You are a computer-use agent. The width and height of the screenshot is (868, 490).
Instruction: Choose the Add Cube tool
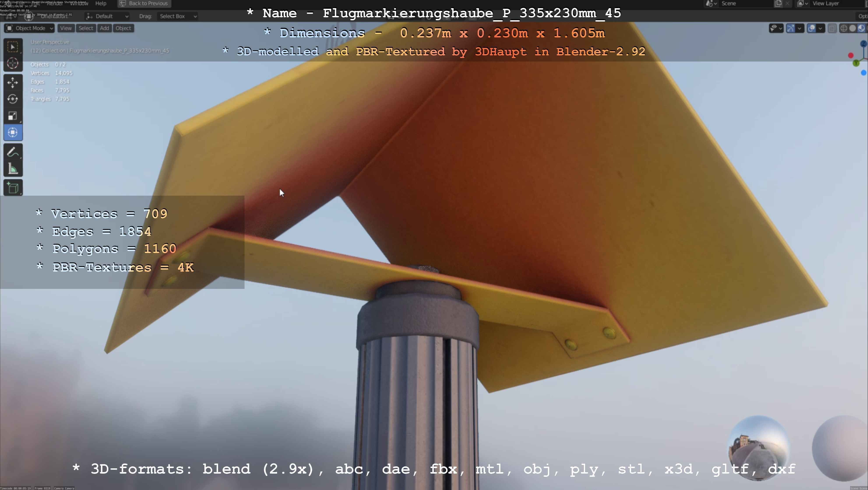(13, 188)
